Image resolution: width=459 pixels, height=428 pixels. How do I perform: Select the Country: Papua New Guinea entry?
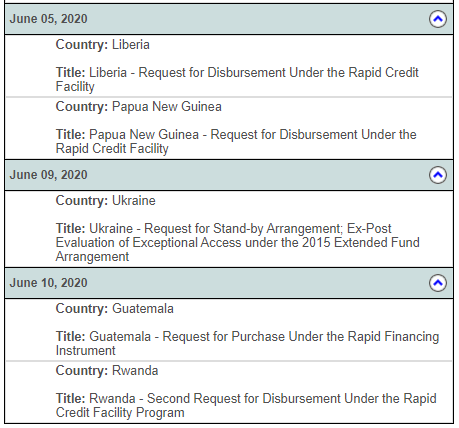tap(139, 107)
